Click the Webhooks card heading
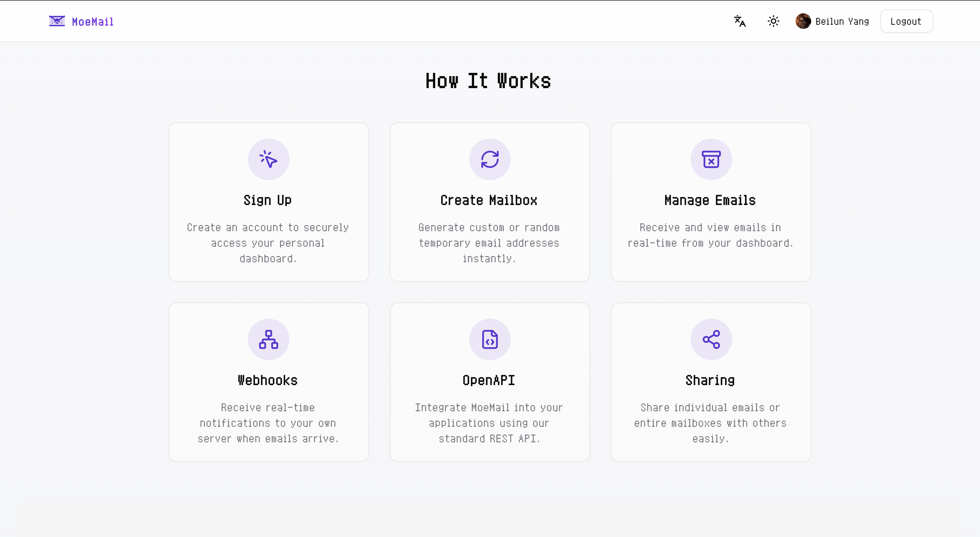 (x=267, y=380)
